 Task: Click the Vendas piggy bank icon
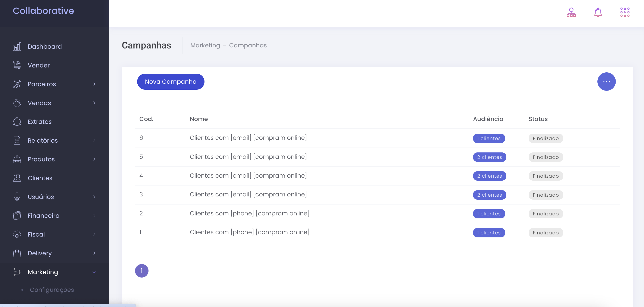point(17,103)
